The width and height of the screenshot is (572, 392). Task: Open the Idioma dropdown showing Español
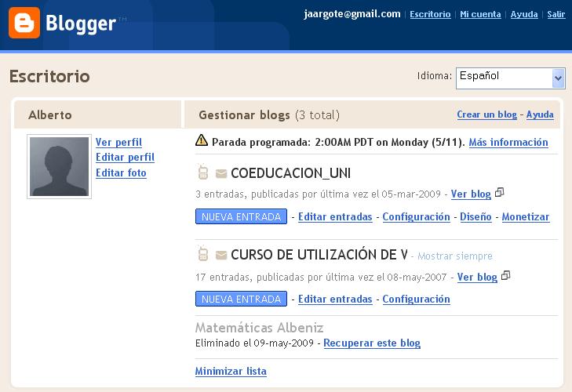pos(510,78)
